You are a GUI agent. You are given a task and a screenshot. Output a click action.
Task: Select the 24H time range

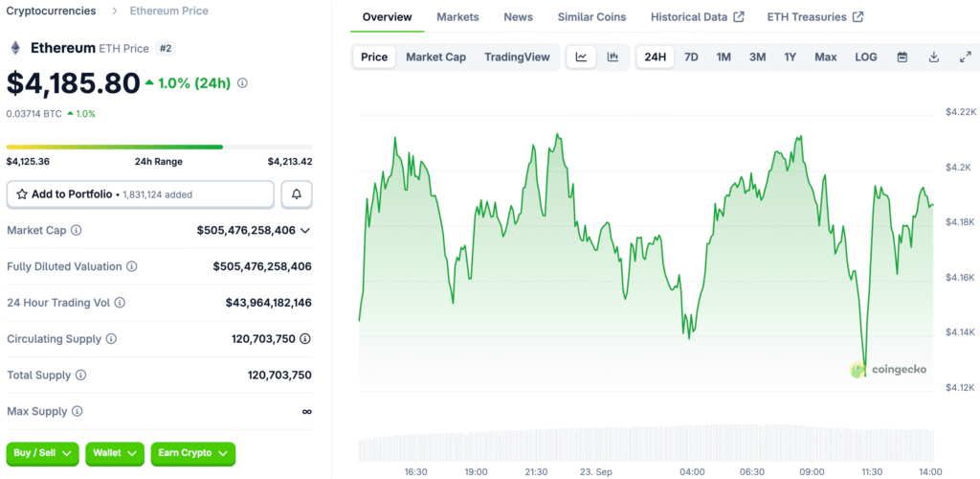tap(655, 57)
